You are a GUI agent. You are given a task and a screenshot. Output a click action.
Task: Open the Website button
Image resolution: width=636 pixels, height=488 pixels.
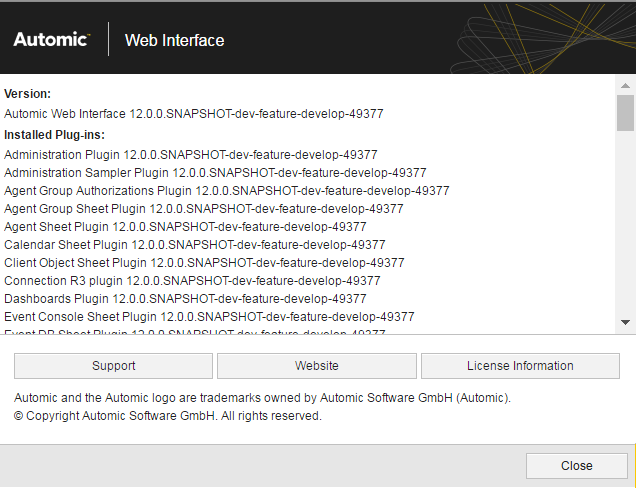click(317, 366)
